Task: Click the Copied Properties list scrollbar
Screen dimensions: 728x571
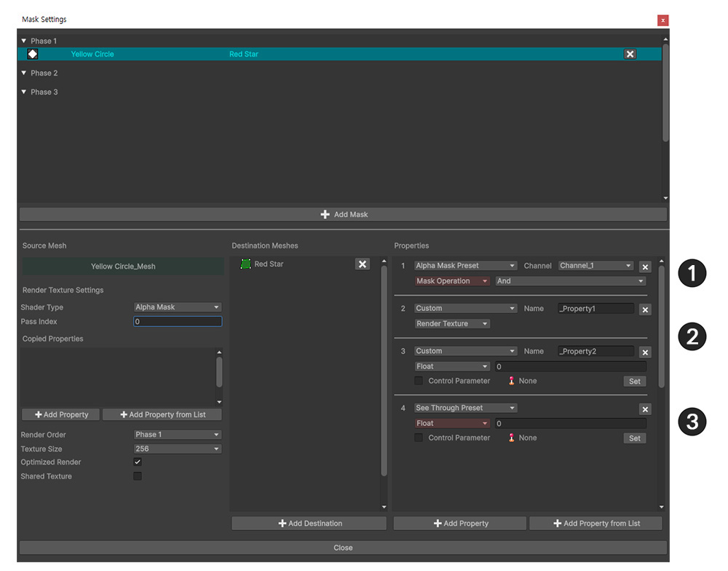Action: point(219,371)
